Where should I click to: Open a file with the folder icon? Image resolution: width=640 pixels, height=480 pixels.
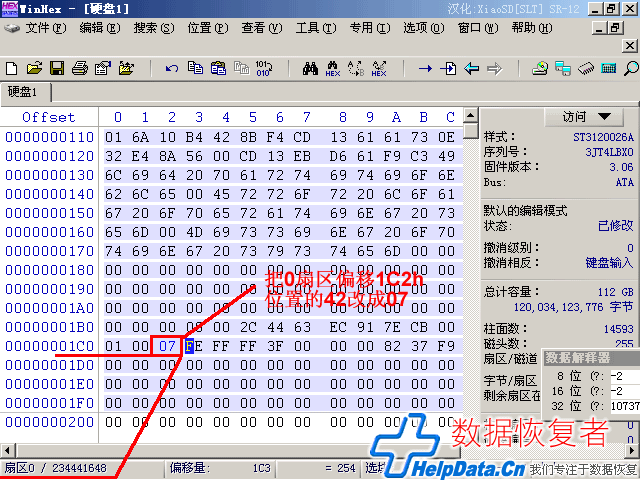(35, 68)
